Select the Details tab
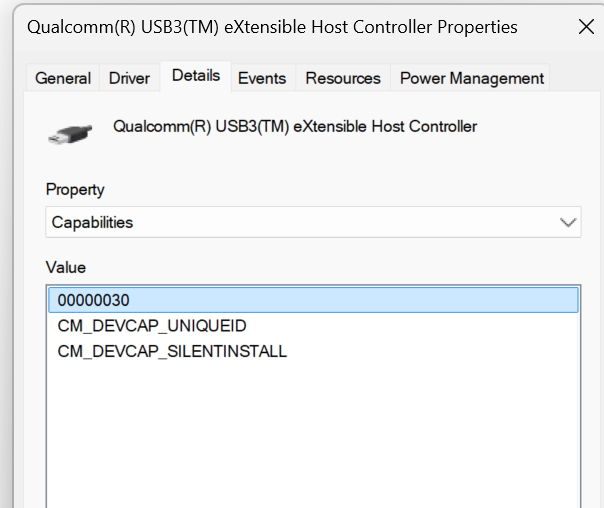The image size is (604, 508). [x=196, y=76]
